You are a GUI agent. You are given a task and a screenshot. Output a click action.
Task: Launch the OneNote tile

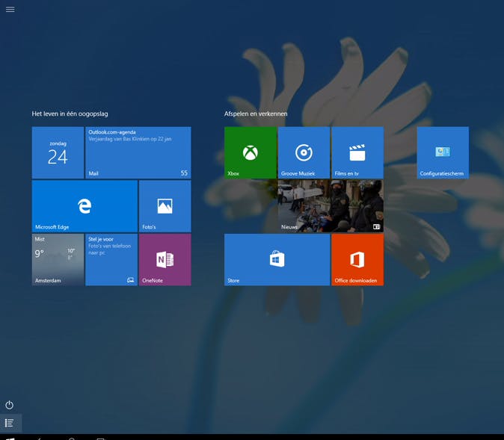pyautogui.click(x=165, y=259)
